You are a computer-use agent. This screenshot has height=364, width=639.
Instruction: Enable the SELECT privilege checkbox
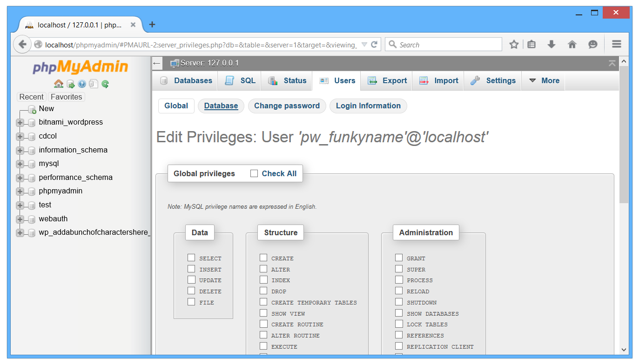click(191, 258)
